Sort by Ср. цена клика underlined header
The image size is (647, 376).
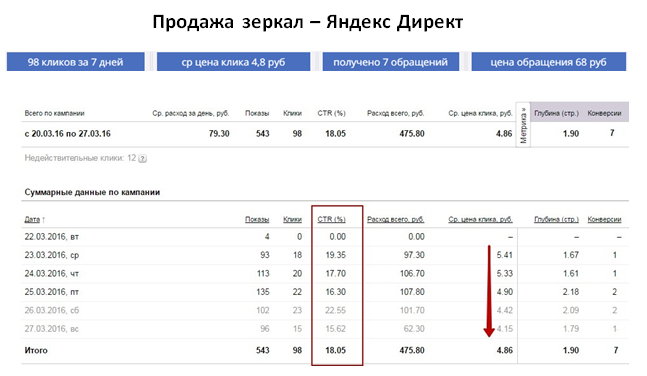pyautogui.click(x=480, y=220)
